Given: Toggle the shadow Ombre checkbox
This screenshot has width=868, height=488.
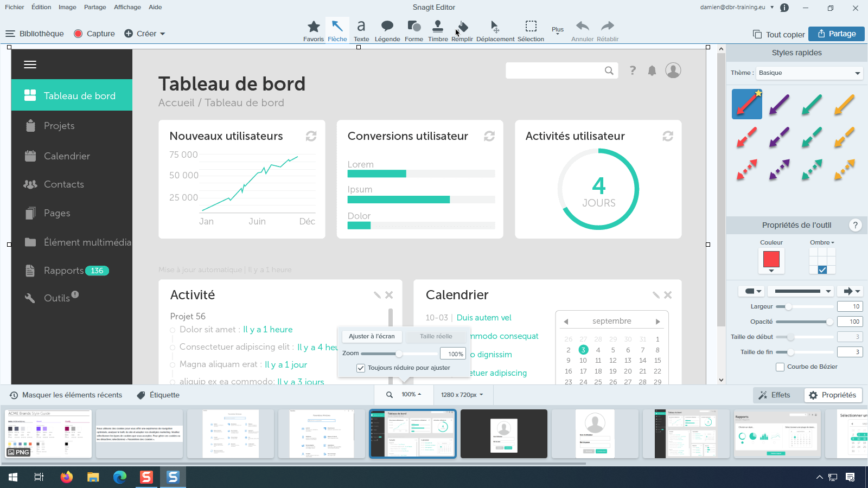Looking at the screenshot, I should 822,269.
